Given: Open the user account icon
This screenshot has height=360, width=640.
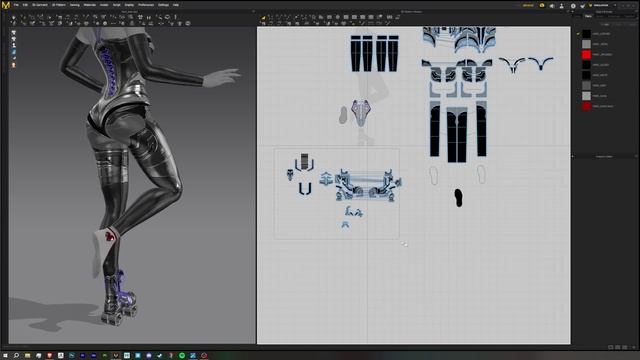Looking at the screenshot, I should (x=562, y=6).
